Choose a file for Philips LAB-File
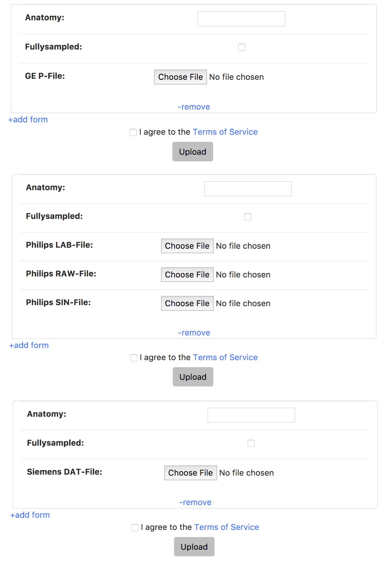Screen dimensions: 392x567 pos(187,246)
